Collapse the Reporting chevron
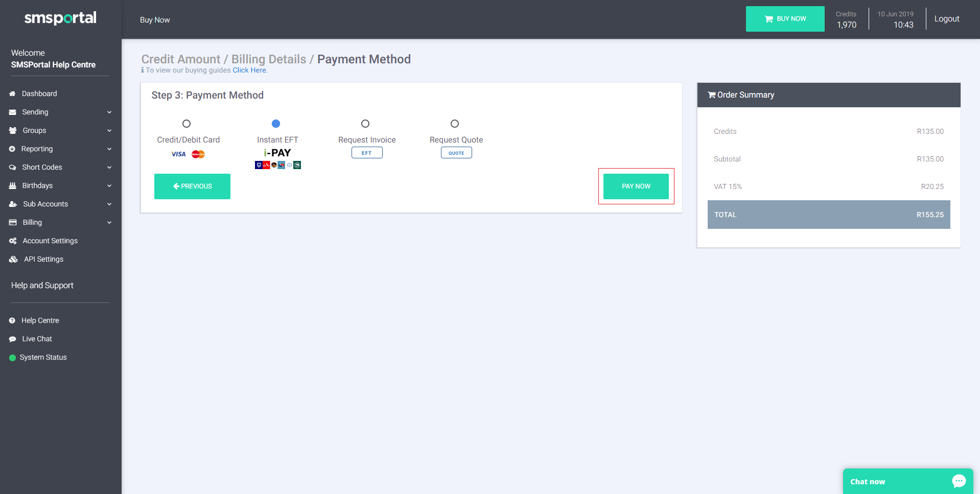 coord(109,149)
